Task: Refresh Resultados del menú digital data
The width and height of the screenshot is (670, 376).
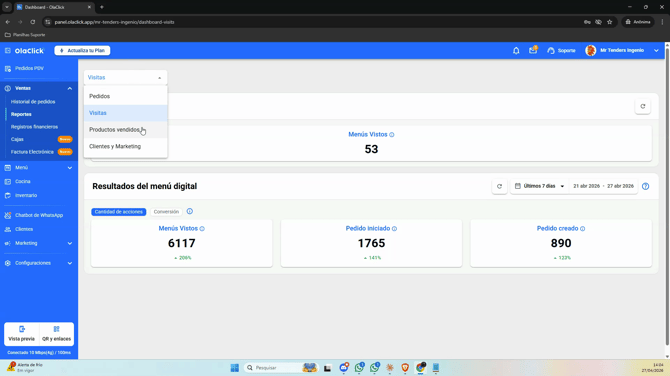Action: point(499,186)
